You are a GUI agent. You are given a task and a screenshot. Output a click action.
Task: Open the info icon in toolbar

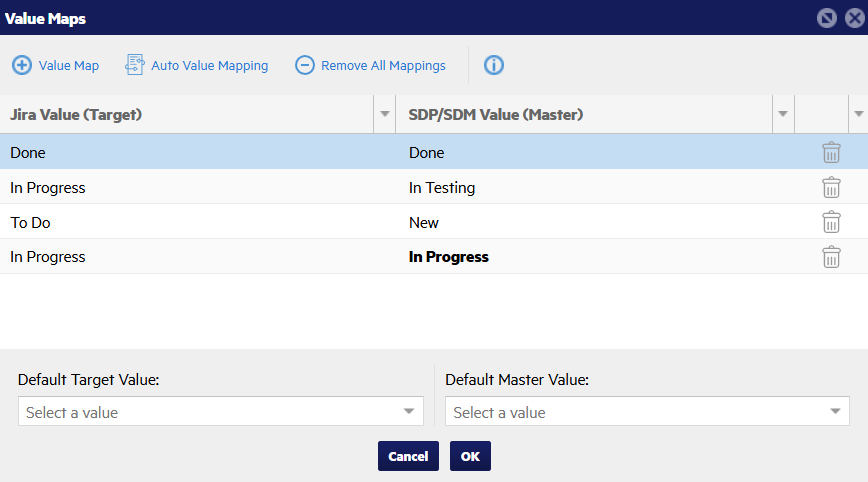[494, 65]
